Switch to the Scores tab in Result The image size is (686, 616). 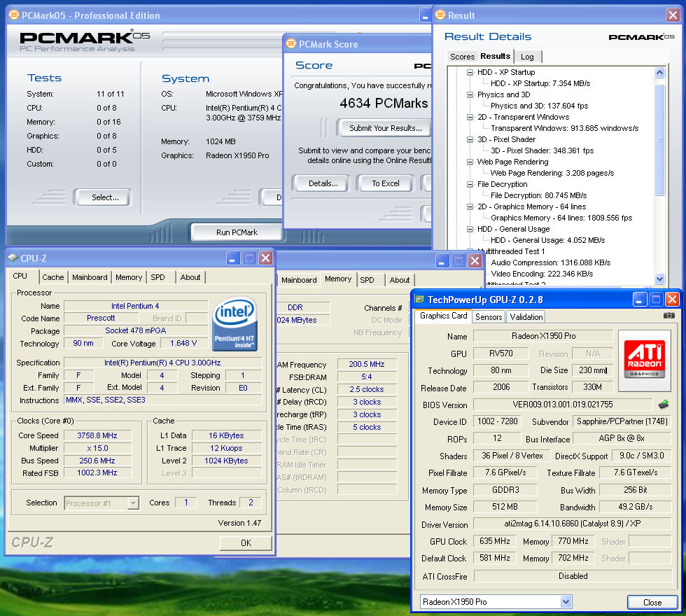pyautogui.click(x=462, y=57)
